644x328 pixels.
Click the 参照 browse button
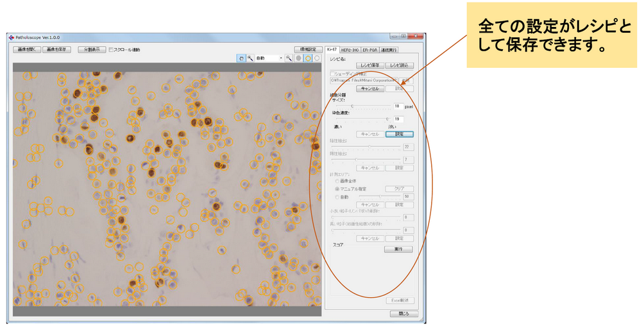(406, 80)
